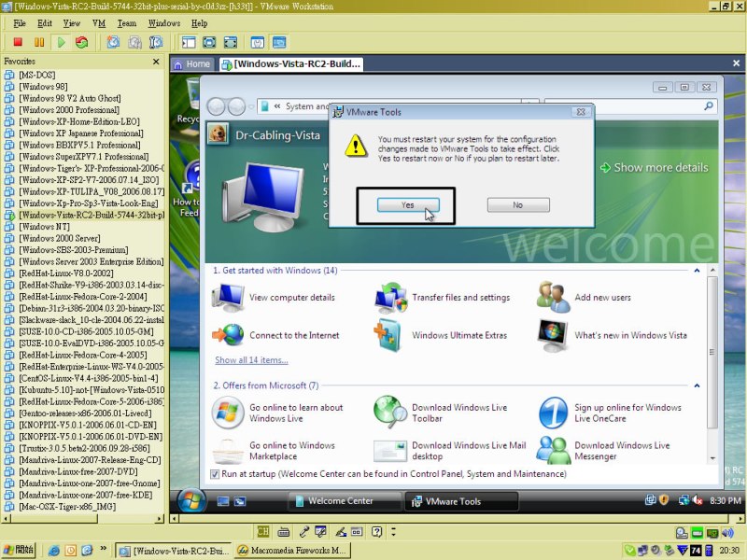The width and height of the screenshot is (747, 560).
Task: Toggle the Run at startup checkbox
Action: [x=215, y=474]
